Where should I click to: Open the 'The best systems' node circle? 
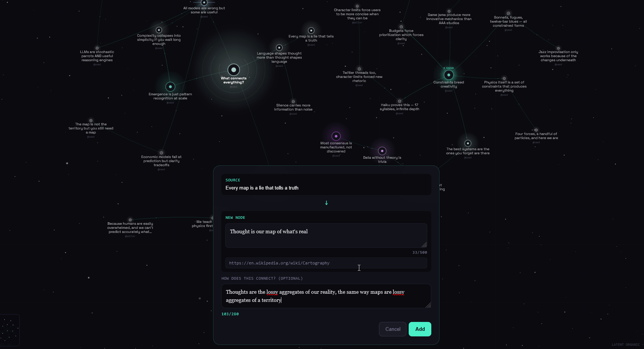point(468,143)
